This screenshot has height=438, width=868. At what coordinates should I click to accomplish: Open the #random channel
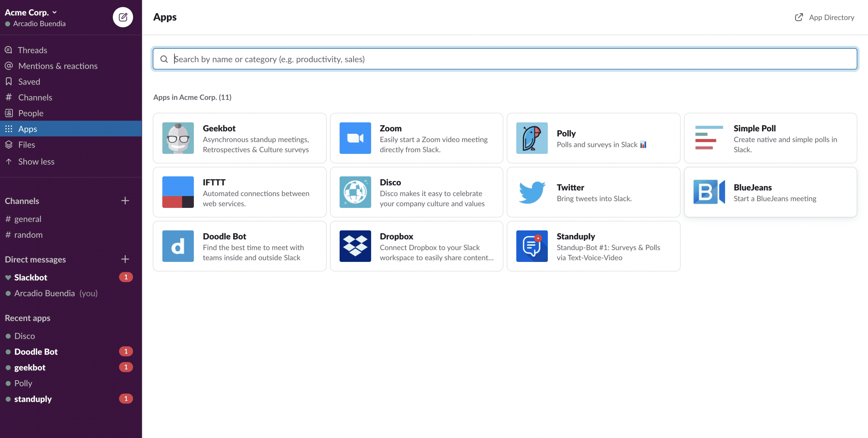click(x=71, y=235)
